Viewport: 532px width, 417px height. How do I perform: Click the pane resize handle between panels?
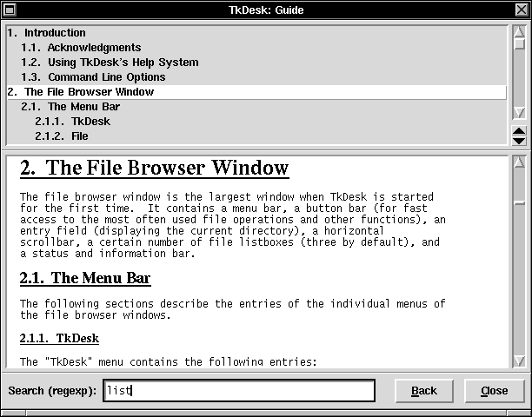click(519, 136)
